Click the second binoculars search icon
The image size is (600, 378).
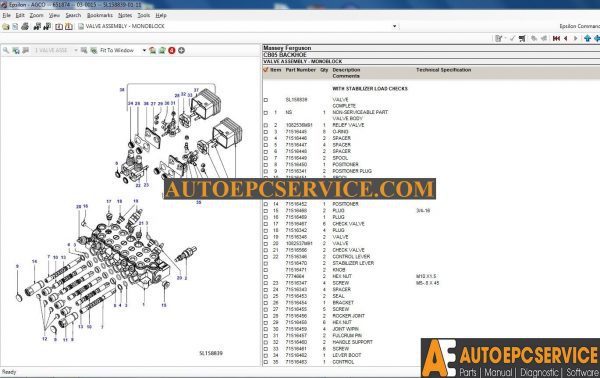pyautogui.click(x=47, y=26)
